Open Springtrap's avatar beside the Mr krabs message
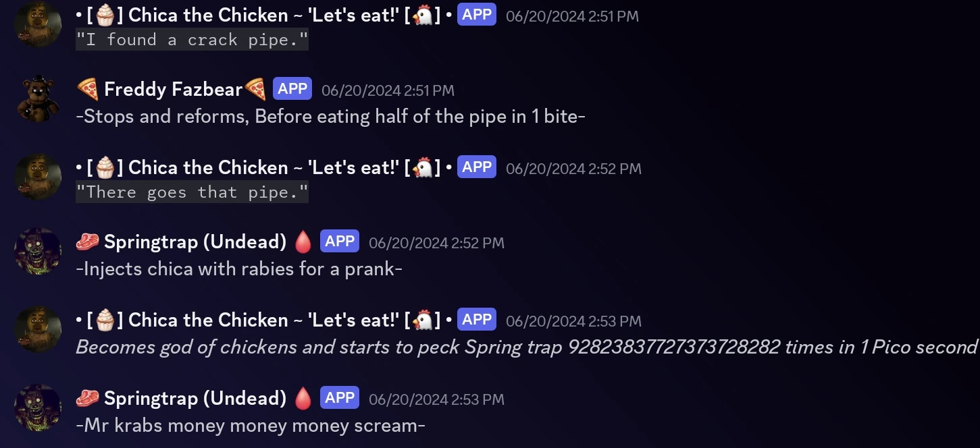980x448 pixels. [38, 408]
